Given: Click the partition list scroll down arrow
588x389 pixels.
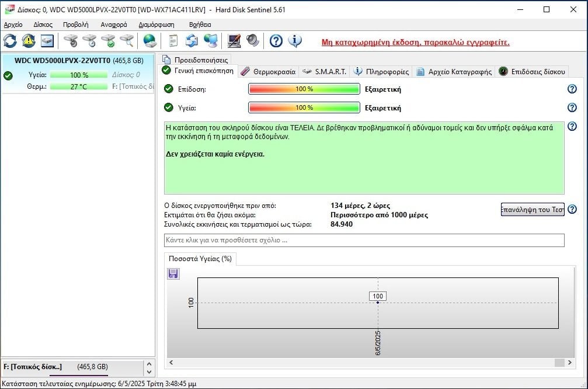Looking at the screenshot, I should click(149, 371).
